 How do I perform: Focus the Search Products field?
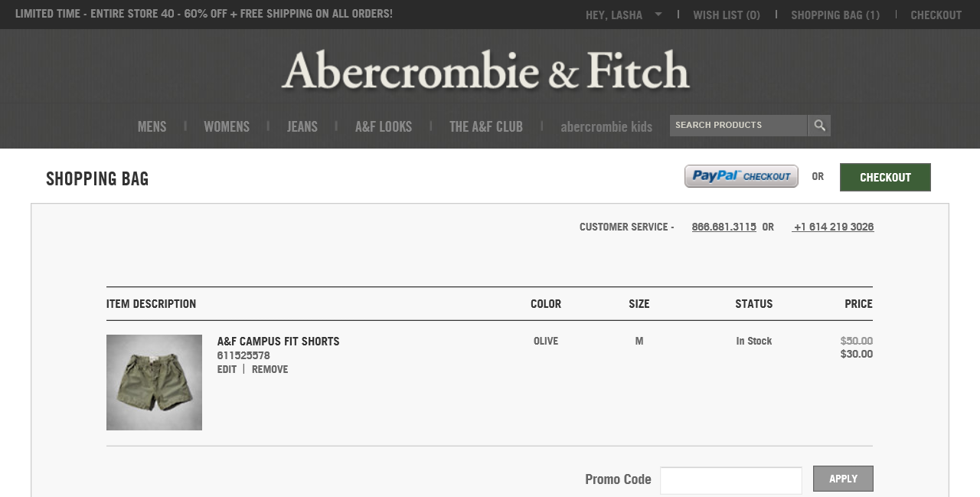point(737,126)
